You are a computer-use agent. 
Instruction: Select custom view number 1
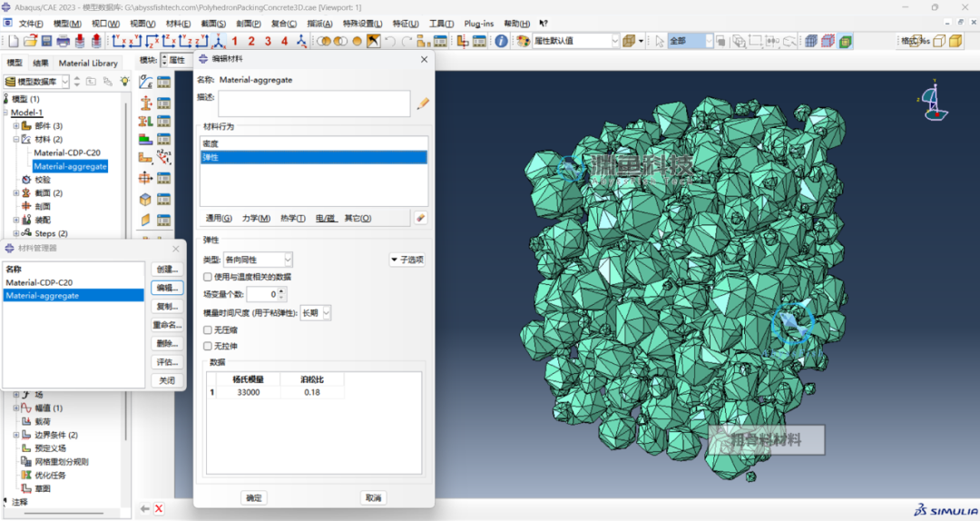234,41
